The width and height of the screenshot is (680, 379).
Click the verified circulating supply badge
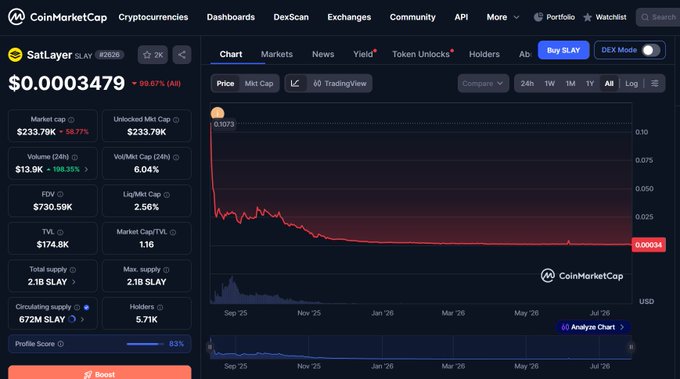click(x=86, y=307)
